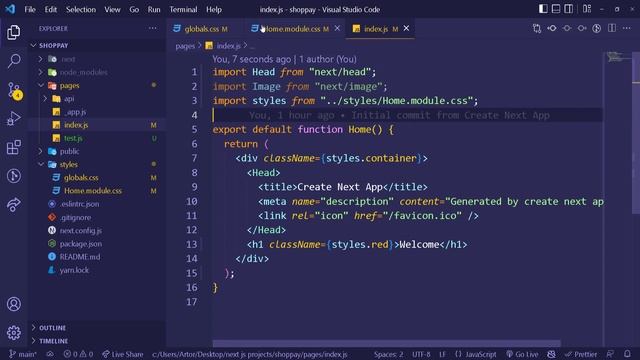Open README.md file
640x360 pixels.
[x=97, y=257]
